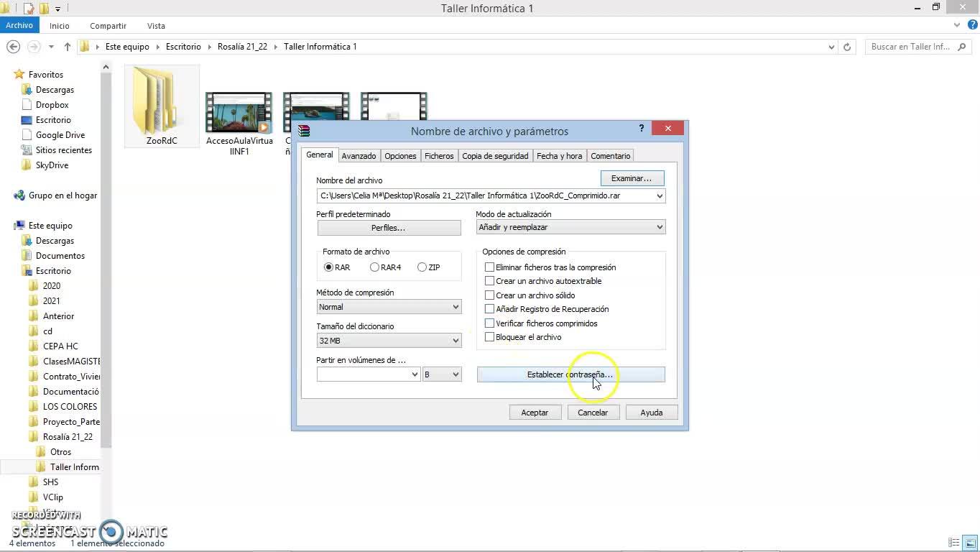This screenshot has height=552, width=980.
Task: Expand the ribbon using the chevron
Action: (x=957, y=25)
